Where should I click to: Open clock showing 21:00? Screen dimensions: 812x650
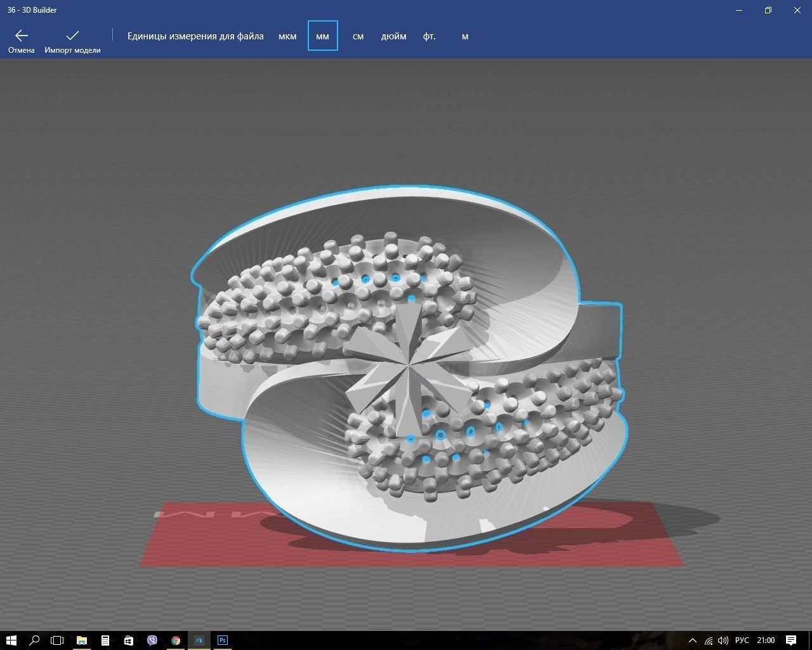pos(766,640)
